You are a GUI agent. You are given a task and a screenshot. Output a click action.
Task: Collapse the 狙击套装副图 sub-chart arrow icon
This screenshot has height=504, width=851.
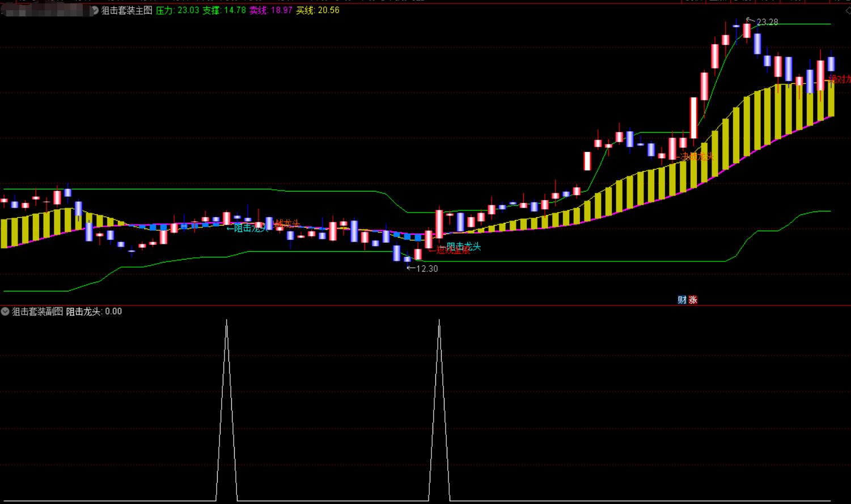tap(5, 311)
